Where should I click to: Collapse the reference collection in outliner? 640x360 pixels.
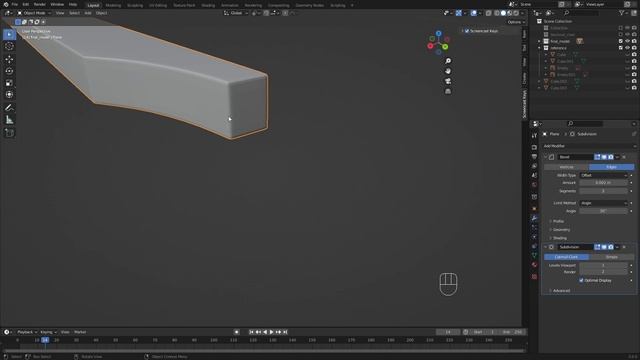539,48
